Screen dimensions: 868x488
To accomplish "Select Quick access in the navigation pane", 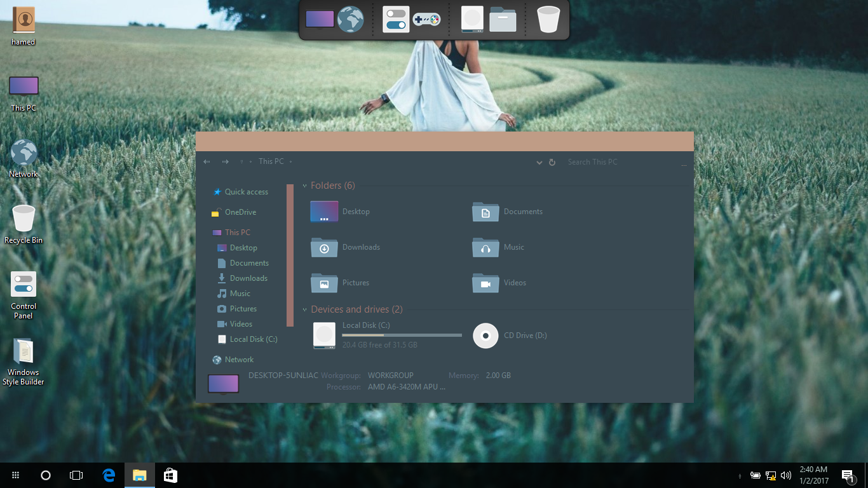I will click(246, 192).
